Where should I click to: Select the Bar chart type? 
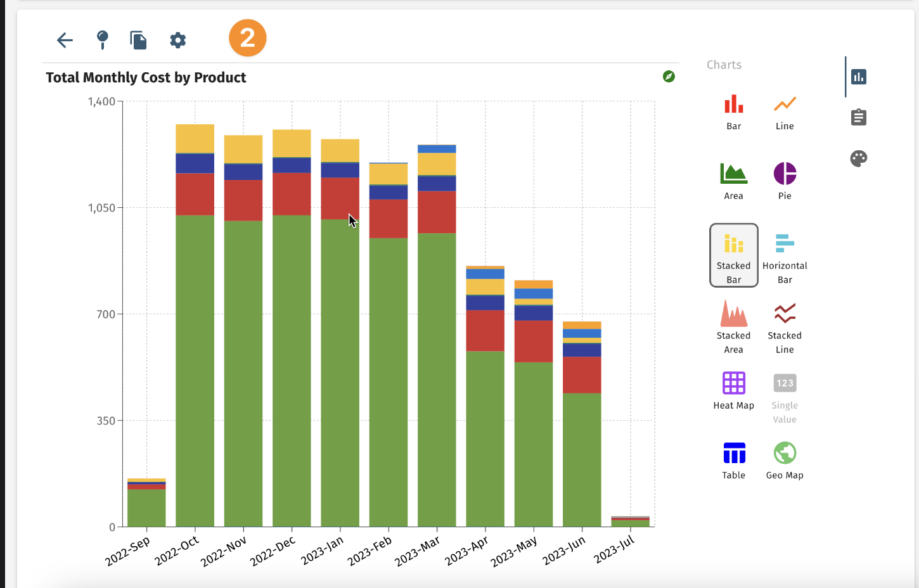pos(733,111)
